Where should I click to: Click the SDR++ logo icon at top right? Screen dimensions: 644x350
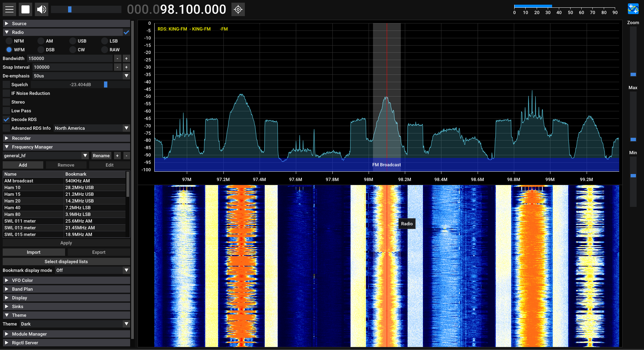(x=633, y=9)
